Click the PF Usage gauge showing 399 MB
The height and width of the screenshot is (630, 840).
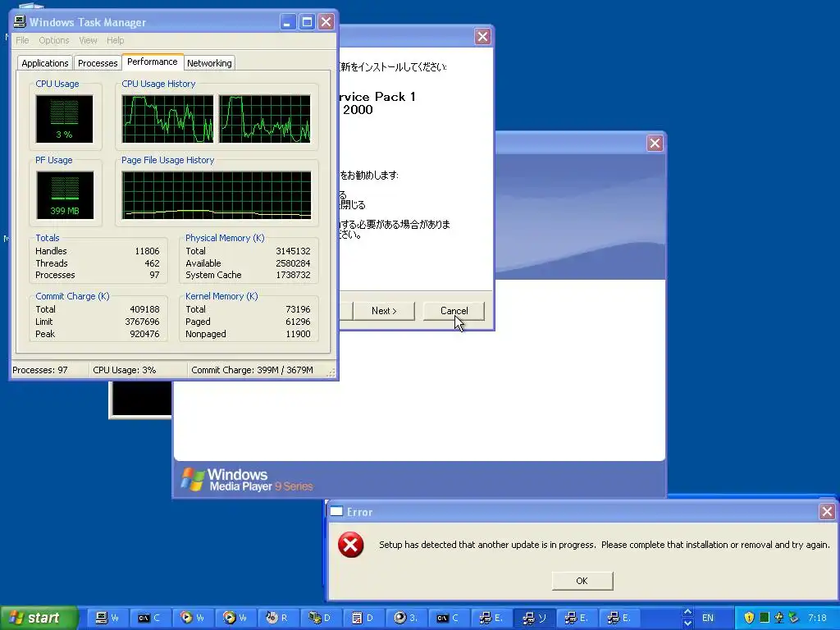[x=65, y=195]
